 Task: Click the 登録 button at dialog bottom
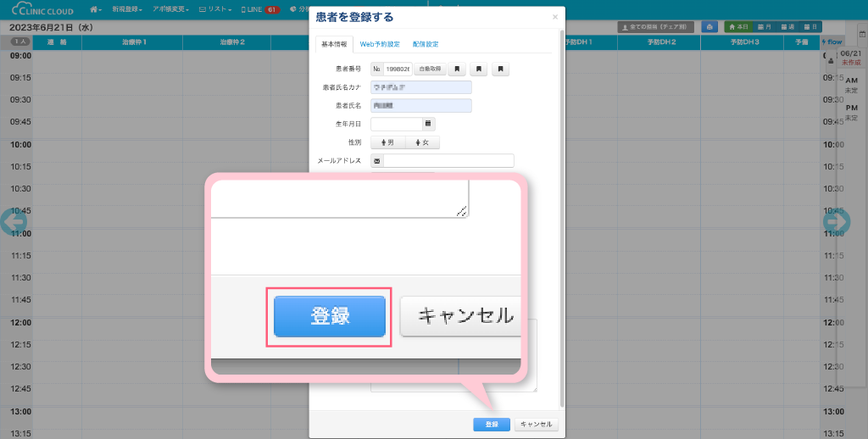click(492, 424)
